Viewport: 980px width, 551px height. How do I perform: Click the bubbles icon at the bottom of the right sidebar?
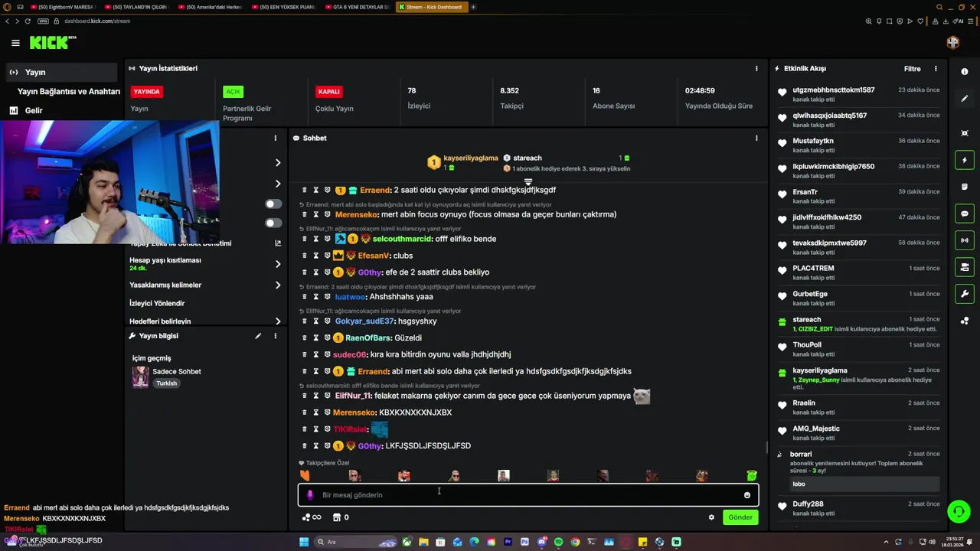(965, 321)
